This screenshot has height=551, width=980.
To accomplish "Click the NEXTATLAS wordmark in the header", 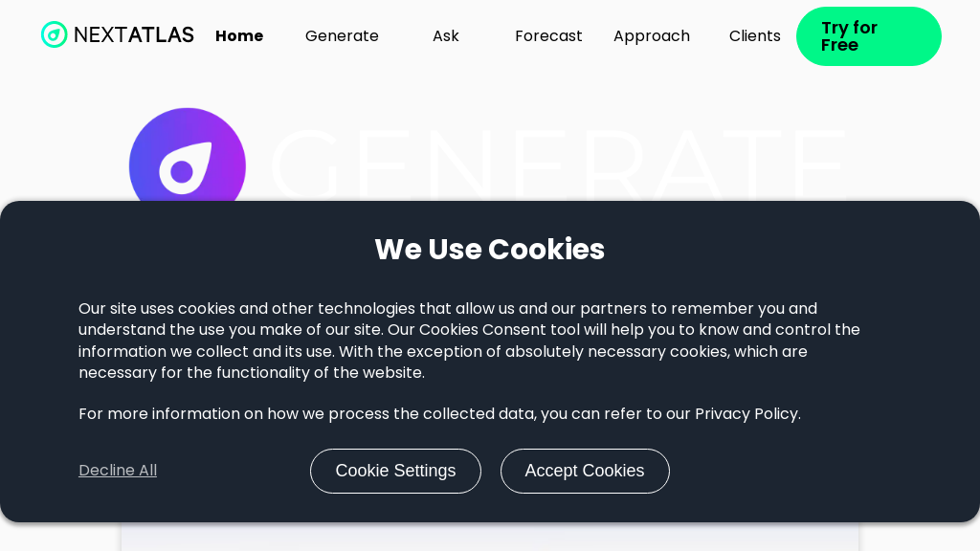I will point(133,35).
